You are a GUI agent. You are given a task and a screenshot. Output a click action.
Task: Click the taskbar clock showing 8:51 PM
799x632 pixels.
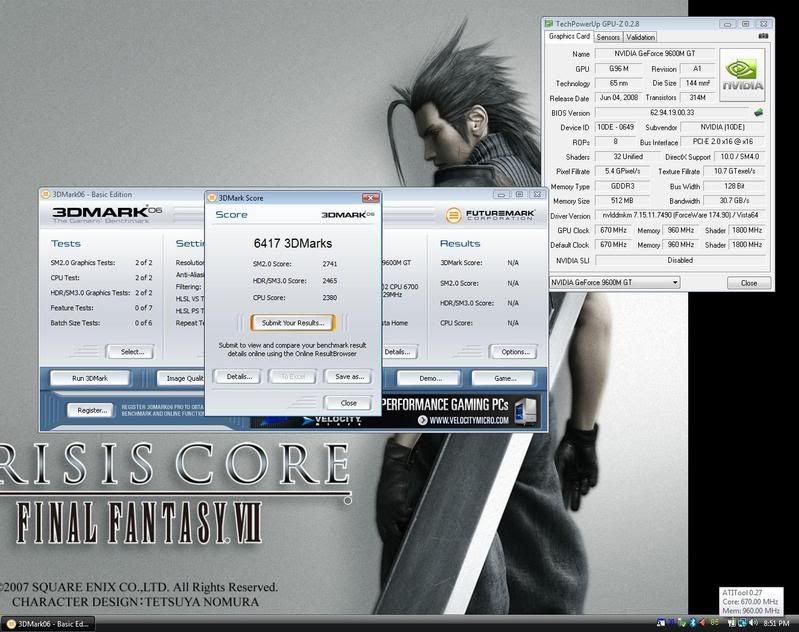click(777, 623)
